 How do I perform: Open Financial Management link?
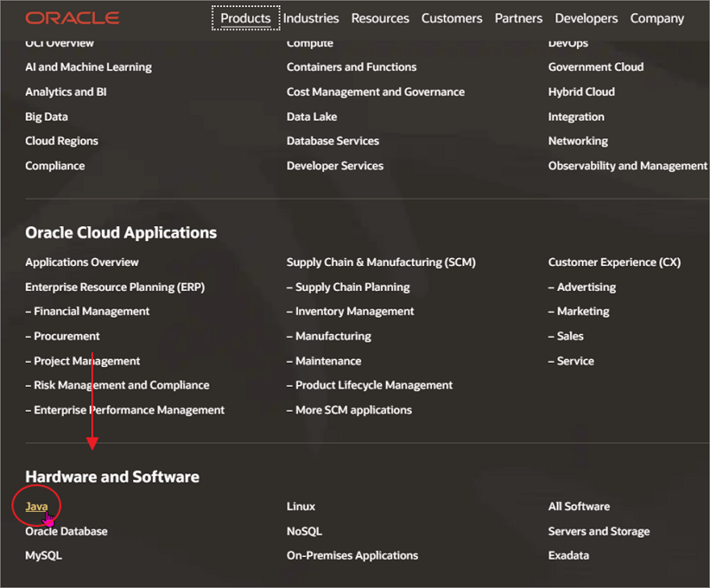click(x=87, y=311)
